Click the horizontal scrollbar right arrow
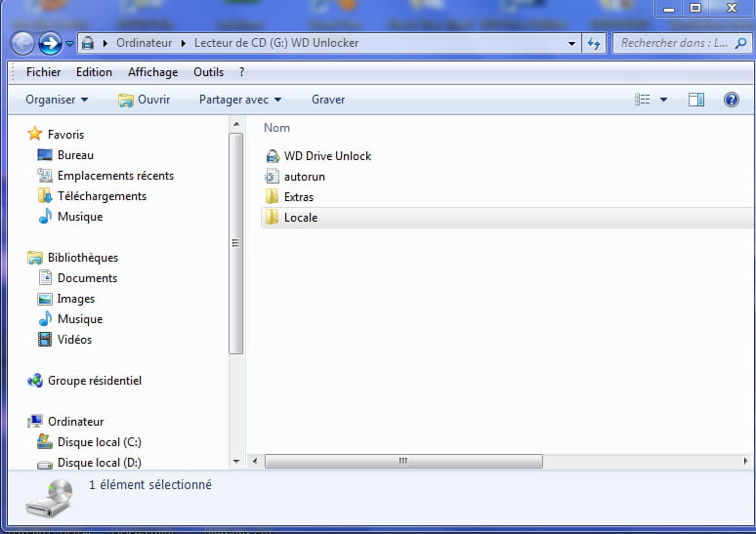This screenshot has height=534, width=756. click(746, 461)
